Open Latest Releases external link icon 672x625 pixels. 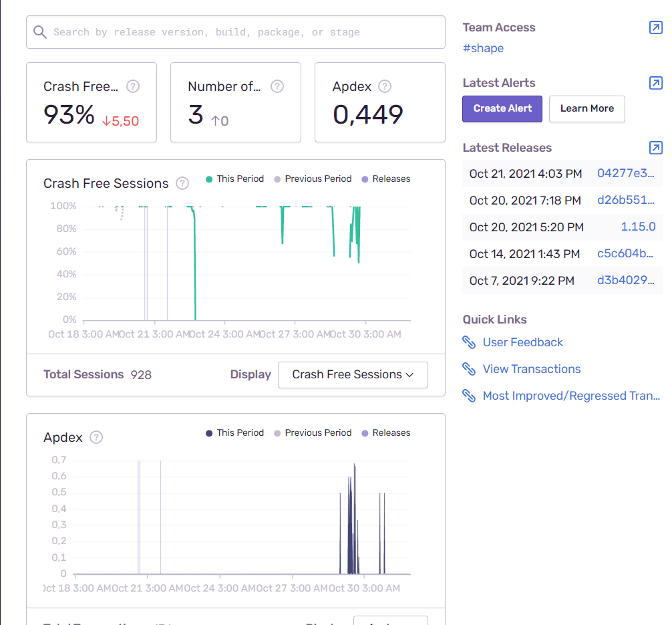click(x=655, y=148)
